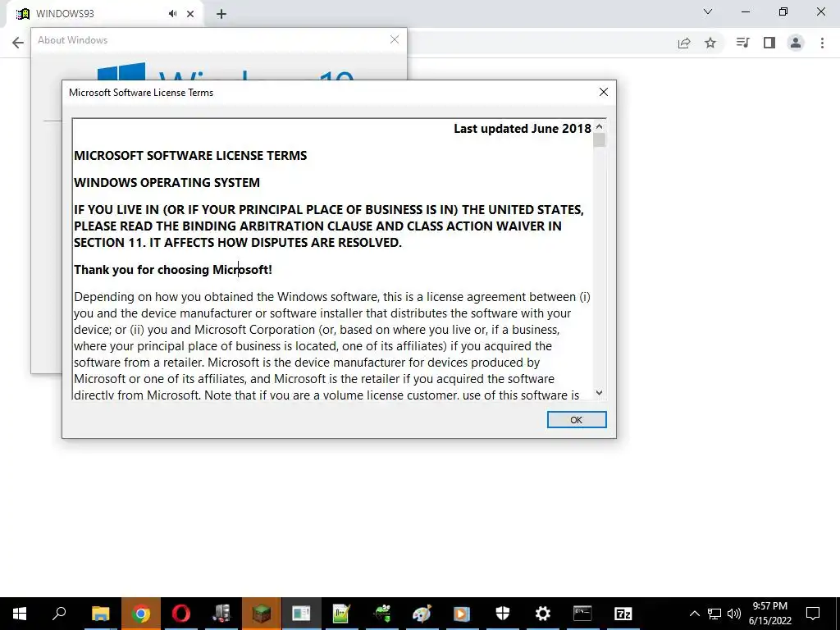Open Windows Security shield on taskbar
The image size is (840, 630).
(x=503, y=614)
